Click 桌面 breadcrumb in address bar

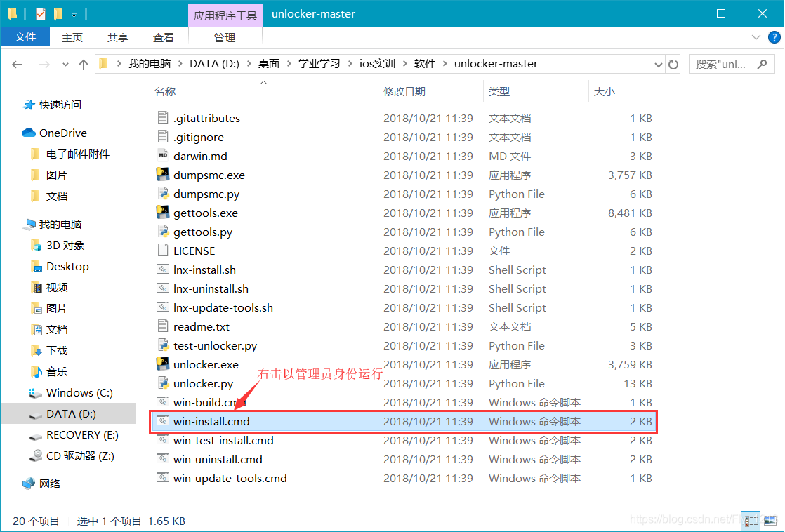[x=269, y=64]
